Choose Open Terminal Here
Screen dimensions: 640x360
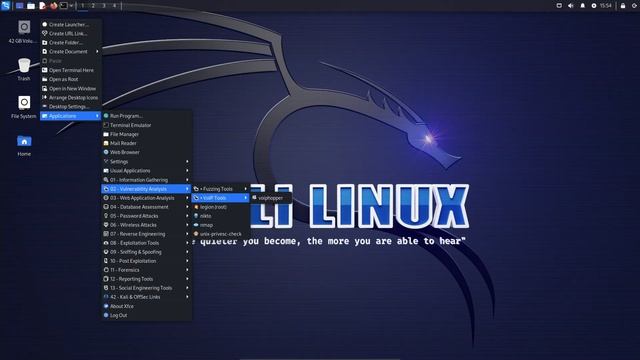(x=71, y=70)
